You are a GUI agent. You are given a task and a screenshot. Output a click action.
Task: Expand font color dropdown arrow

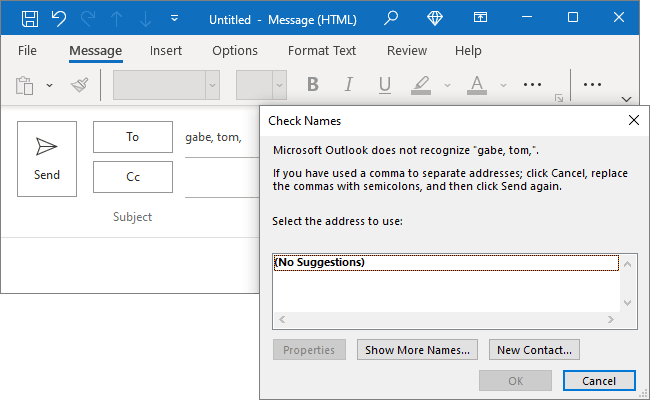[503, 85]
